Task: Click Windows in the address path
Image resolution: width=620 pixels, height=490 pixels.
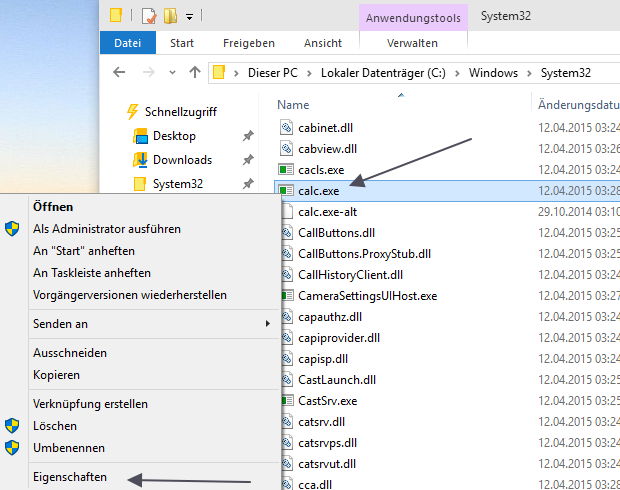Action: pos(493,73)
